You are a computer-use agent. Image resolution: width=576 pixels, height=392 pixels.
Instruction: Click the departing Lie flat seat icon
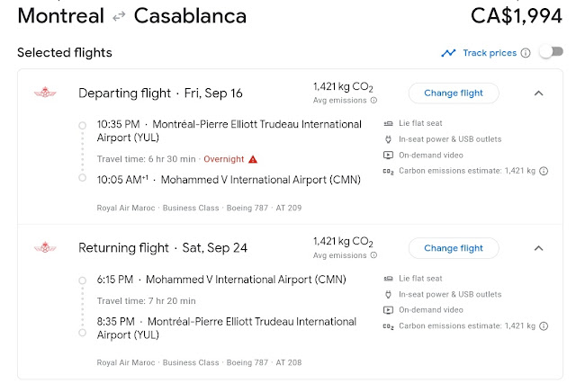[x=389, y=123]
